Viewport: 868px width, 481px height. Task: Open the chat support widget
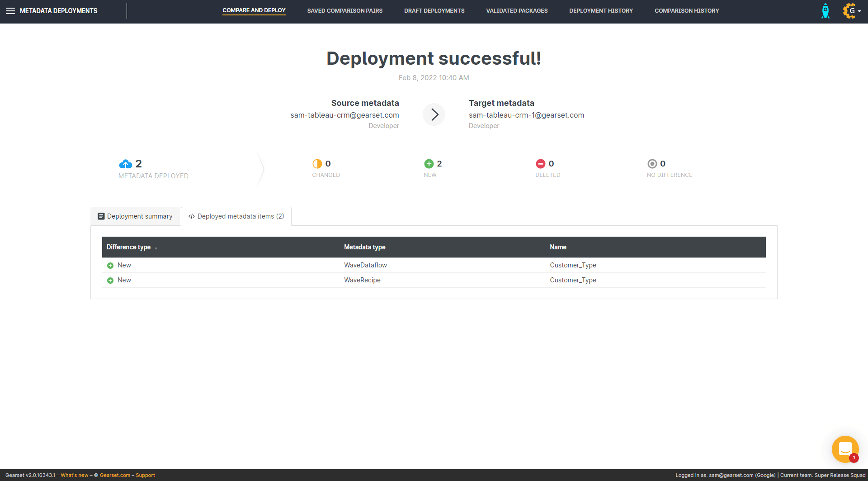click(x=844, y=449)
